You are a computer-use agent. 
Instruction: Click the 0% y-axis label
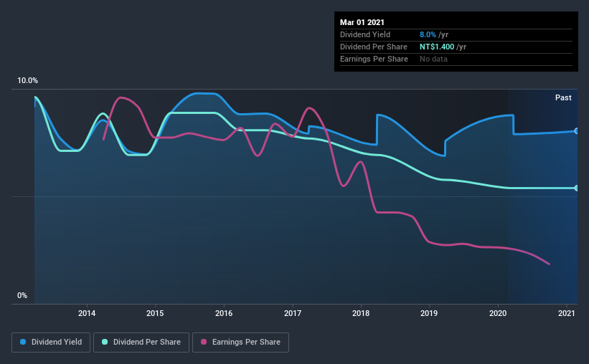[x=22, y=296]
